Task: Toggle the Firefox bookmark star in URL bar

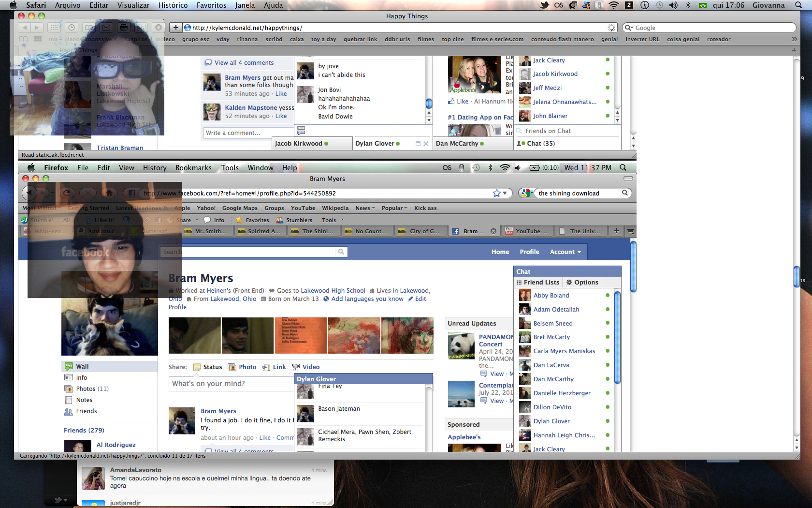Action: click(497, 193)
